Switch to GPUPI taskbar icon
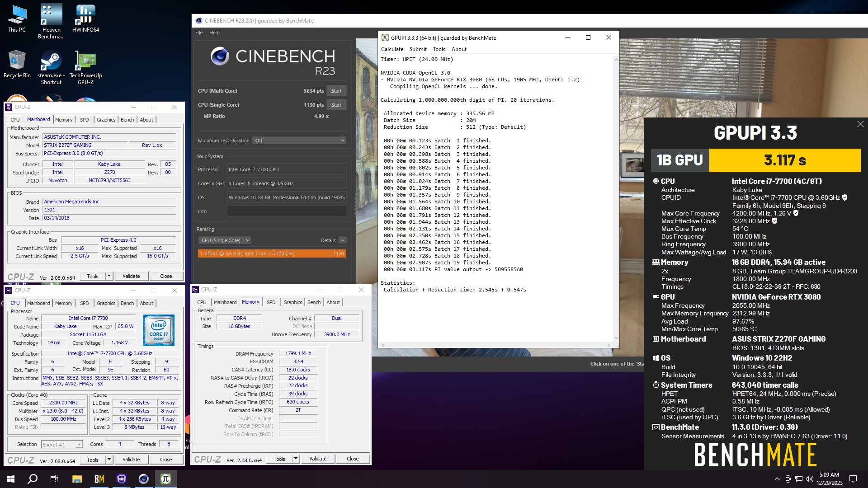 point(165,479)
